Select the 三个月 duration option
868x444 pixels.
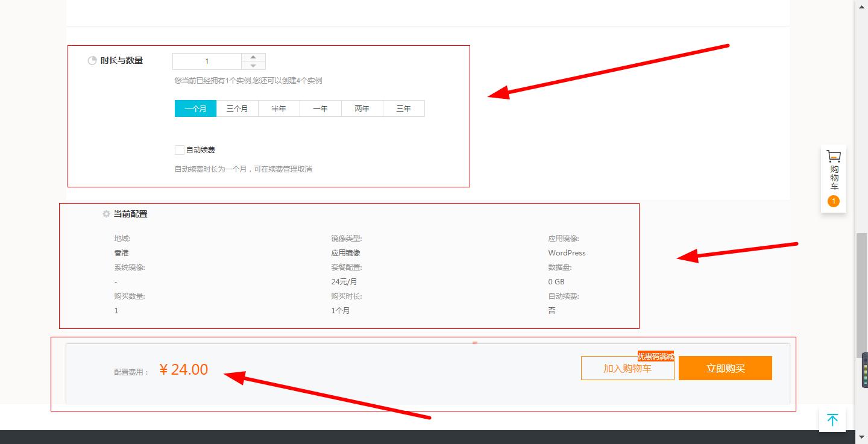point(237,108)
